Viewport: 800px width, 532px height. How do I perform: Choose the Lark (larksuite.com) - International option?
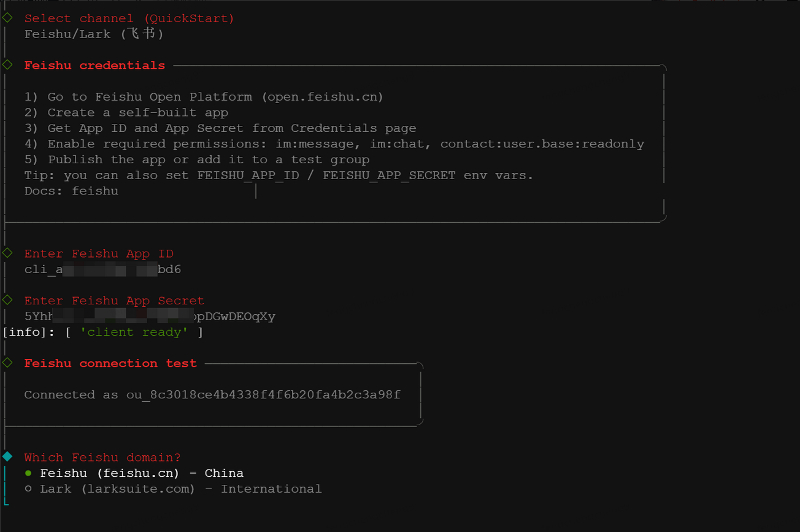click(180, 489)
